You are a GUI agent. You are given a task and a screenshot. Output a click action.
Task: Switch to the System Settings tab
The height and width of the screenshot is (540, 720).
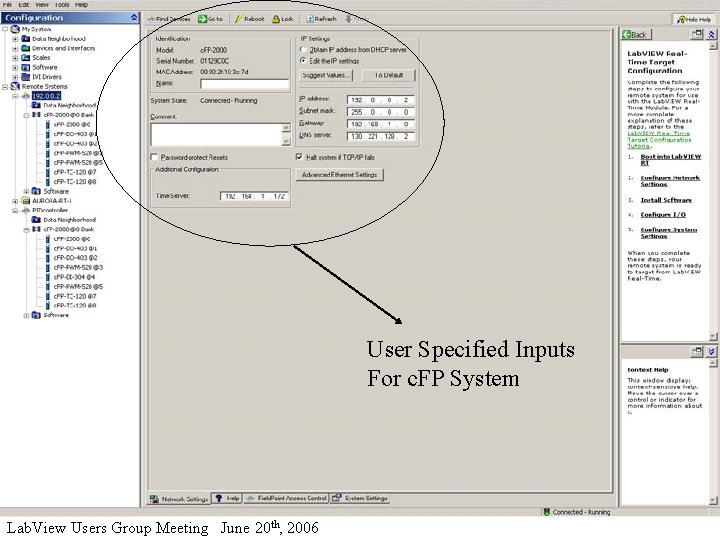point(360,498)
